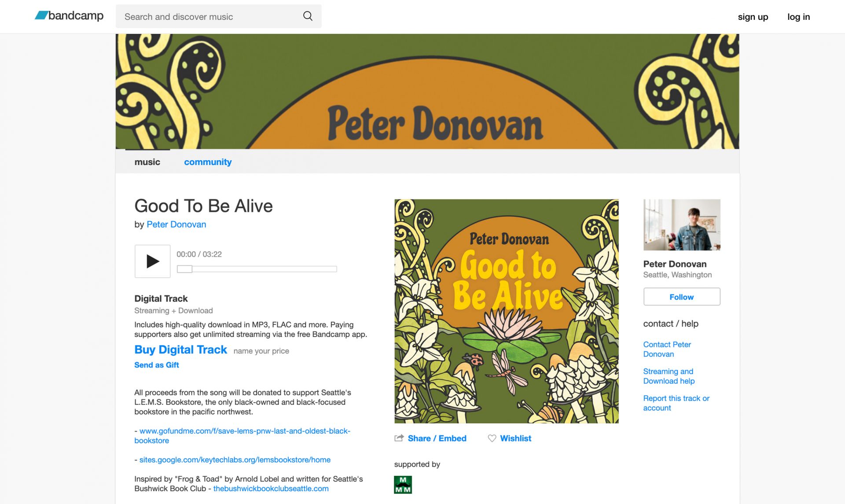845x504 pixels.
Task: Click Send as Gift
Action: [x=157, y=365]
